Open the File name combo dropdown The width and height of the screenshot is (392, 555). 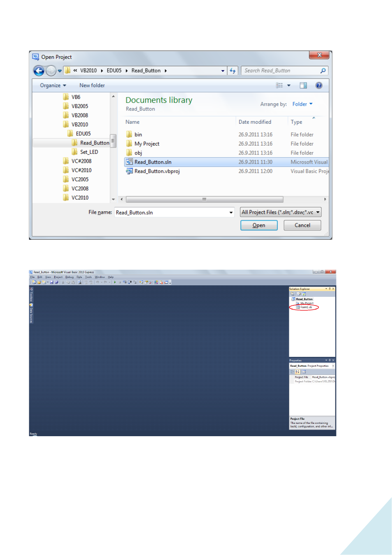231,213
